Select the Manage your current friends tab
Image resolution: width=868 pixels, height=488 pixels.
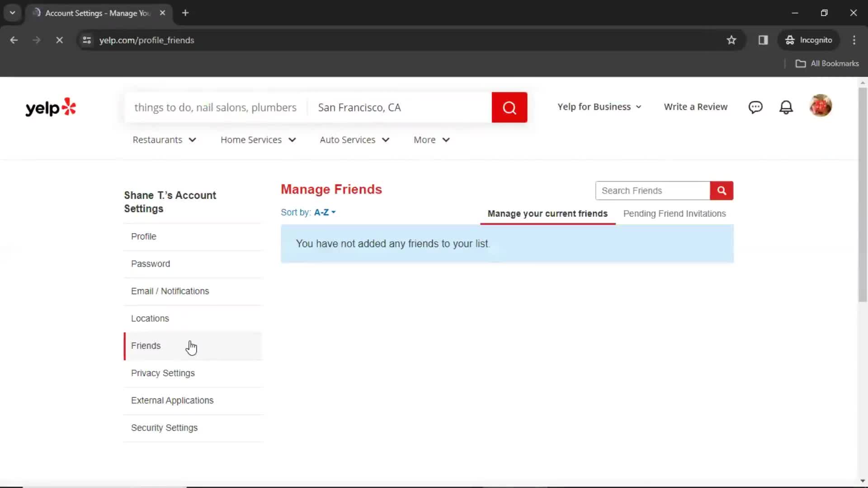click(548, 213)
